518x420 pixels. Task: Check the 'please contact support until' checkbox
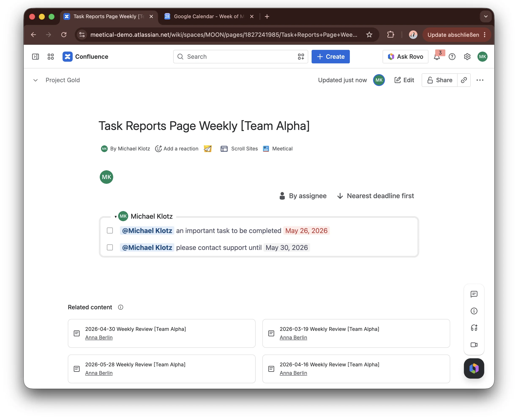click(x=110, y=247)
